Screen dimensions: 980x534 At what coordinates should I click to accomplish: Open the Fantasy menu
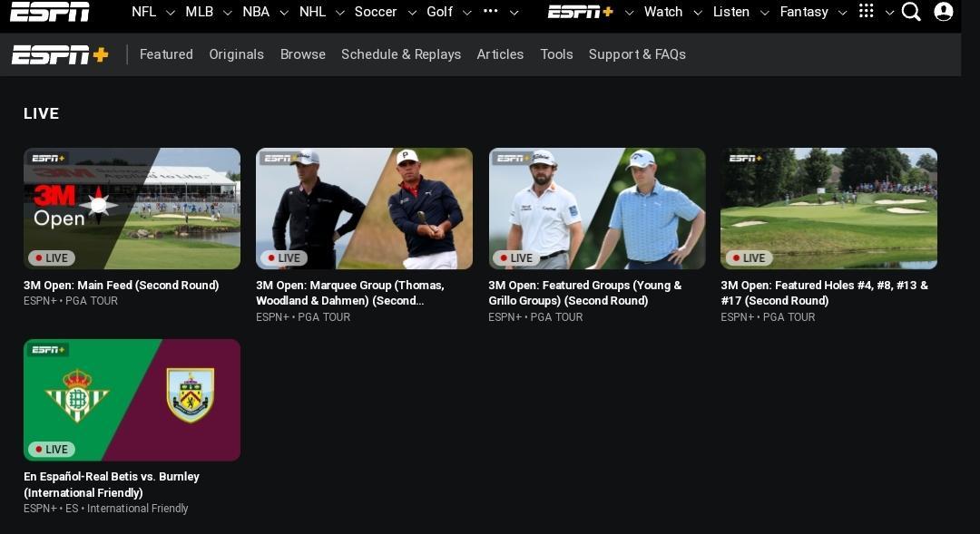coord(804,12)
